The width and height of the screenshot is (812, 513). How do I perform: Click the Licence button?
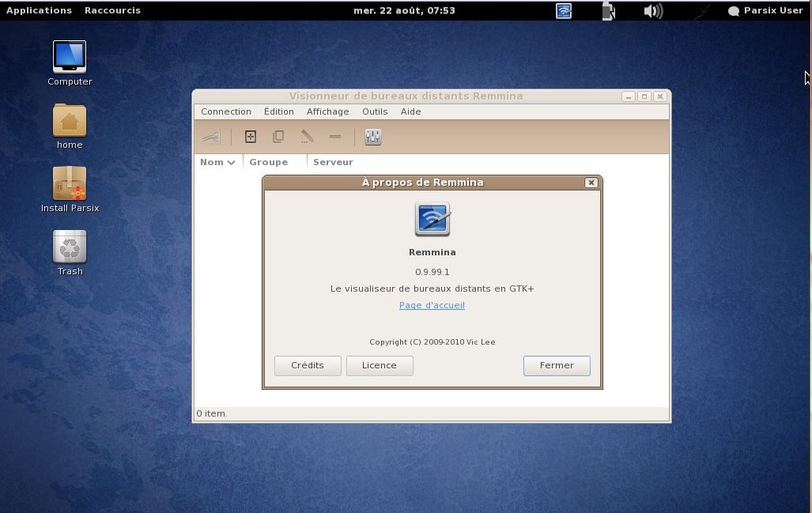click(x=380, y=365)
